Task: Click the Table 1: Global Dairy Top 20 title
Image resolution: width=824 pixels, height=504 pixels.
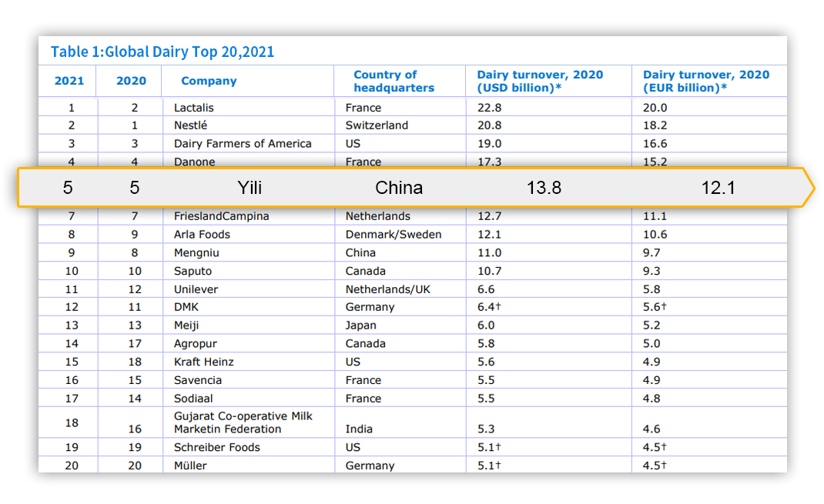Action: 162,52
